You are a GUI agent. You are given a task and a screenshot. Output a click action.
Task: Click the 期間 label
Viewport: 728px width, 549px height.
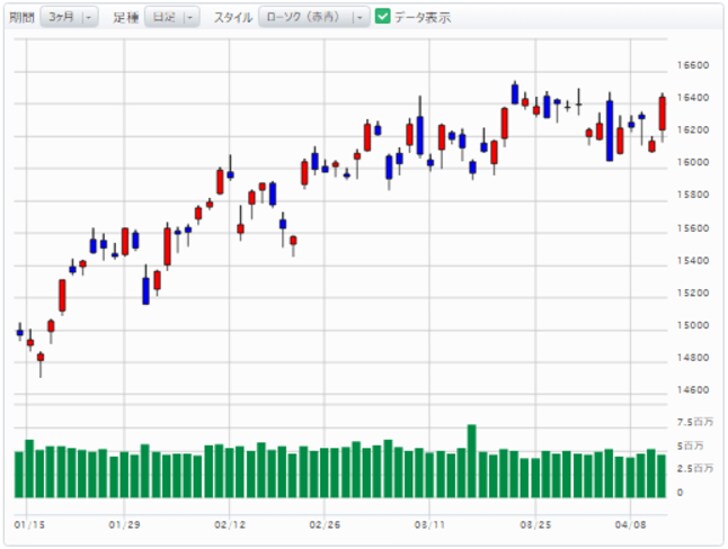click(21, 17)
